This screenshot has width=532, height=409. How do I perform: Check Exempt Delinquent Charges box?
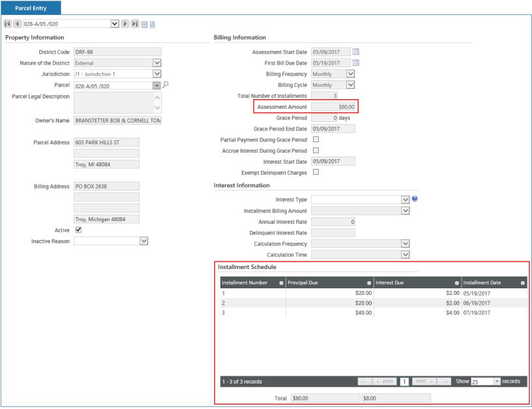point(316,172)
